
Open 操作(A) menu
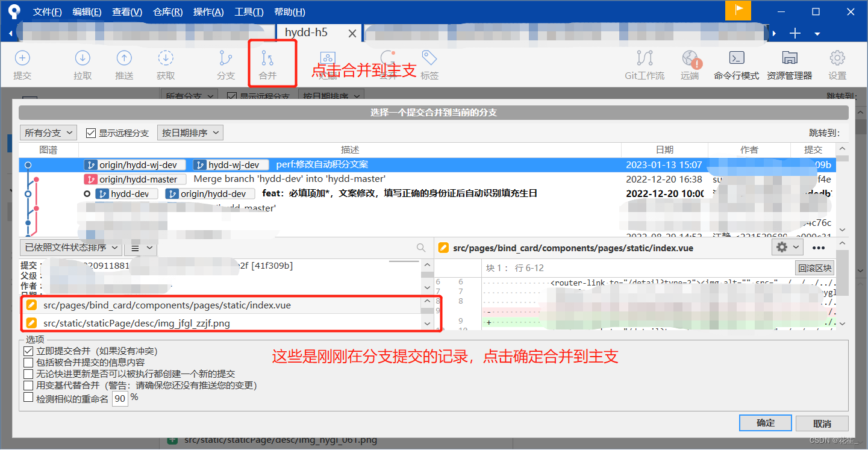(208, 12)
